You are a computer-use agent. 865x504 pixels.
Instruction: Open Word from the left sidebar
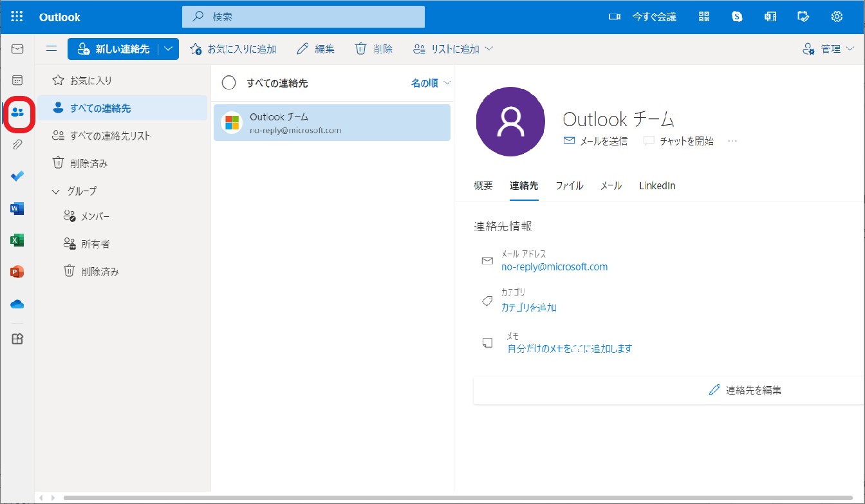pyautogui.click(x=16, y=208)
